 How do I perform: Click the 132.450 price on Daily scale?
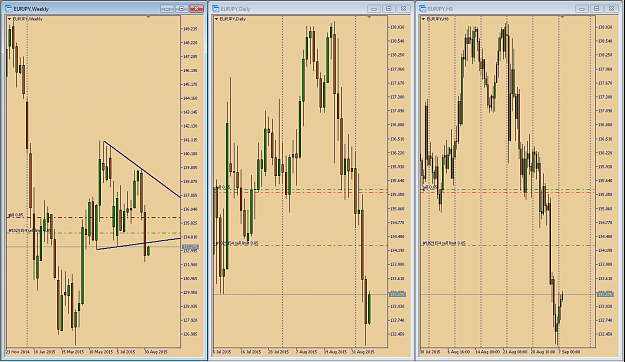pos(397,334)
